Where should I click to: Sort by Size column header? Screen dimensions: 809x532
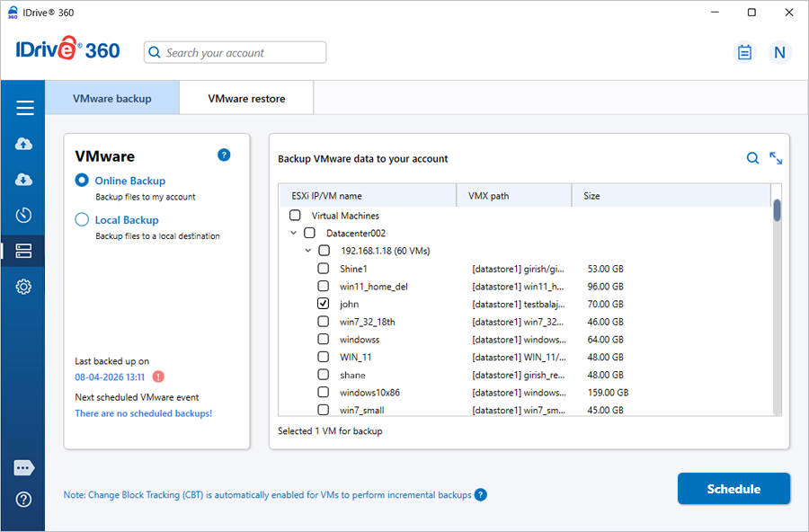pyautogui.click(x=671, y=196)
